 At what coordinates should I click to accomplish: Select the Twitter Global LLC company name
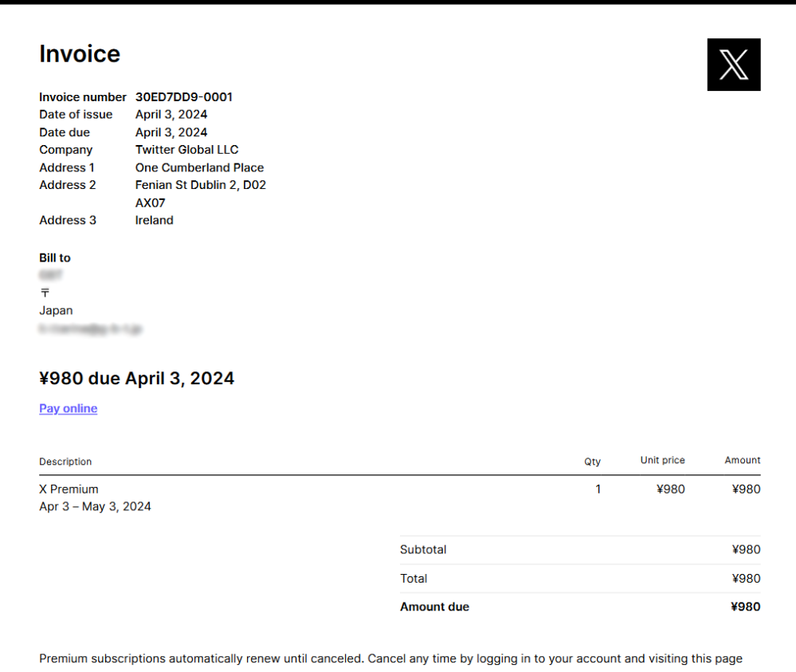coord(186,150)
